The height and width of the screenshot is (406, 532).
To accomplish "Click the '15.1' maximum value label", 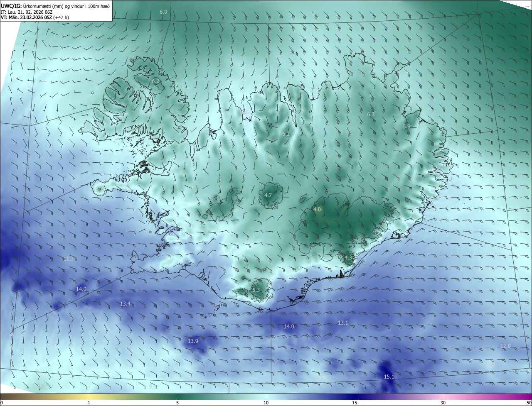I will click(x=389, y=377).
